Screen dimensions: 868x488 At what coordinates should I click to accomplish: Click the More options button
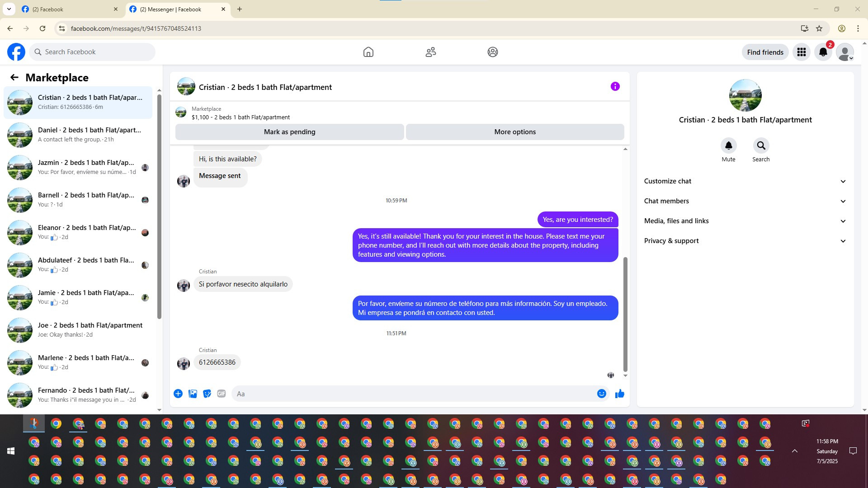tap(514, 132)
